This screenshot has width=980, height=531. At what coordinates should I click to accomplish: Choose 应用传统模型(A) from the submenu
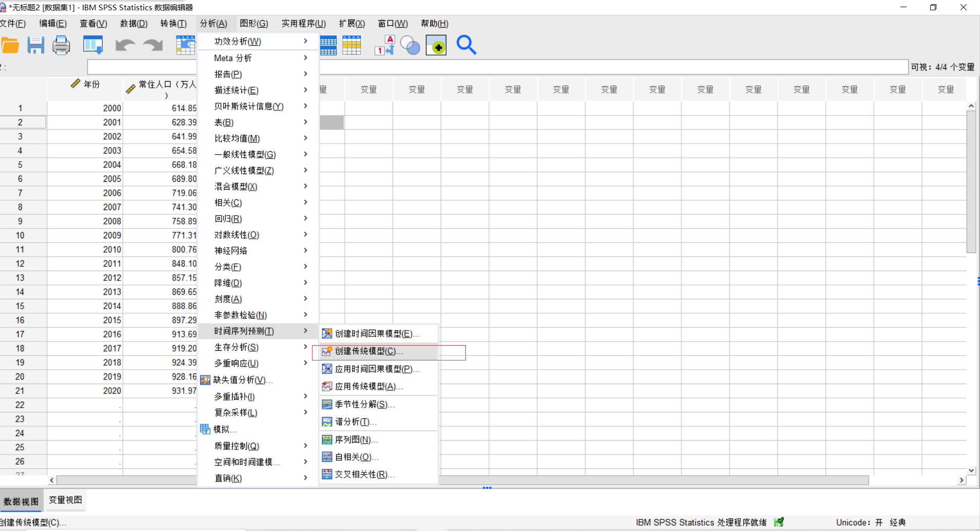click(378, 387)
